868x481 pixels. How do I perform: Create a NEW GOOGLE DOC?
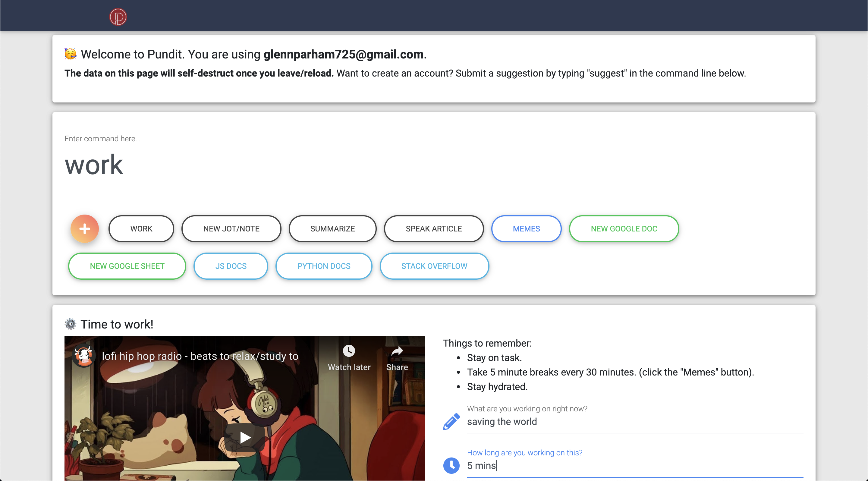click(x=624, y=229)
